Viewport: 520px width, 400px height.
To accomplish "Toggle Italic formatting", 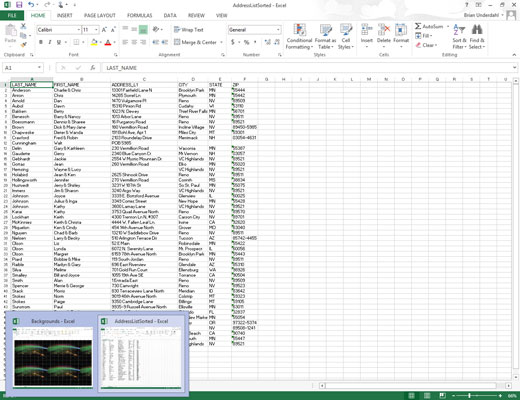I will tap(50, 42).
